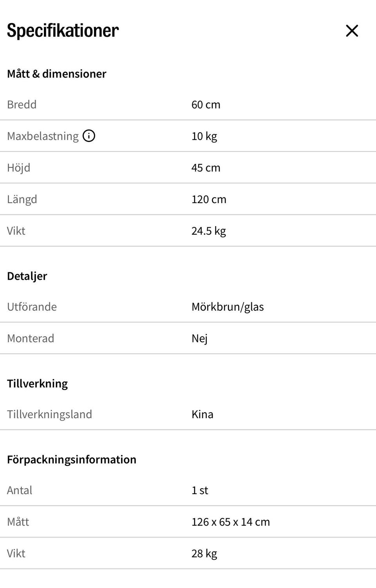Viewport: 376px width, 588px height.
Task: Select the Monterad row label
Action: tap(31, 338)
